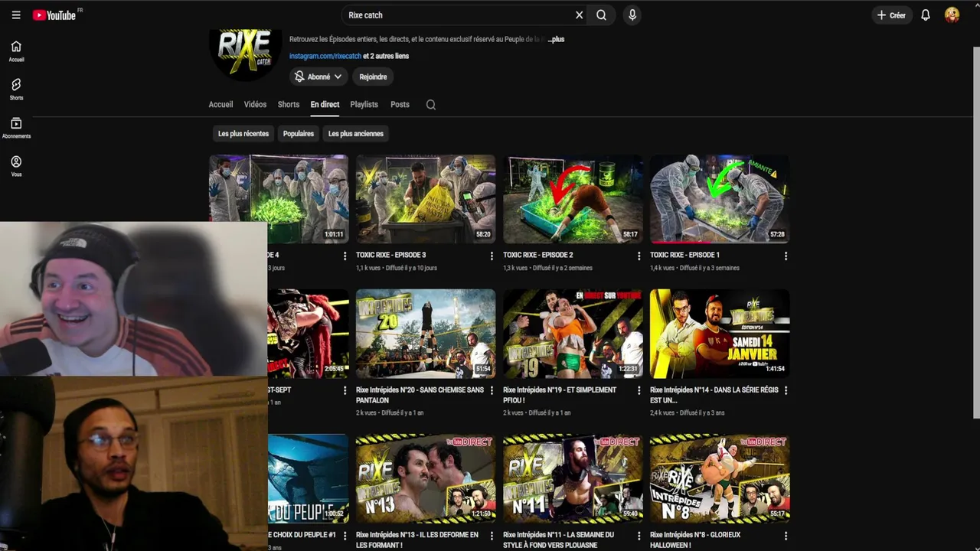
Task: Open the Vous sidebar section
Action: click(x=16, y=166)
